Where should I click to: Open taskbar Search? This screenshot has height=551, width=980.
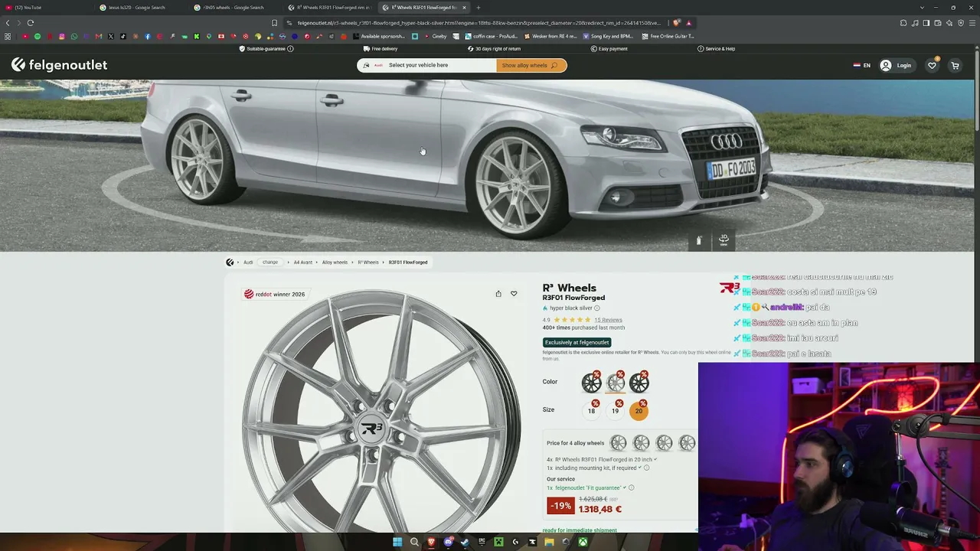tap(414, 543)
